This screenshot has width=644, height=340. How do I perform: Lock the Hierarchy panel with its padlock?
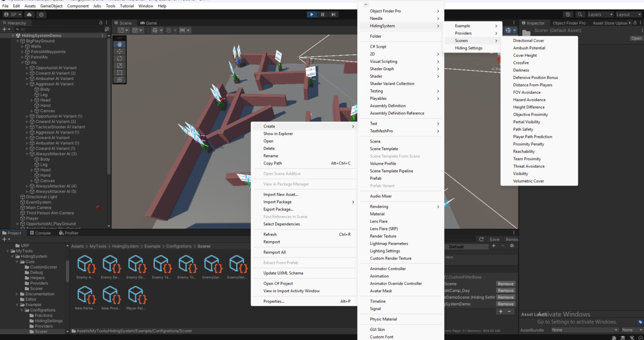click(100, 23)
